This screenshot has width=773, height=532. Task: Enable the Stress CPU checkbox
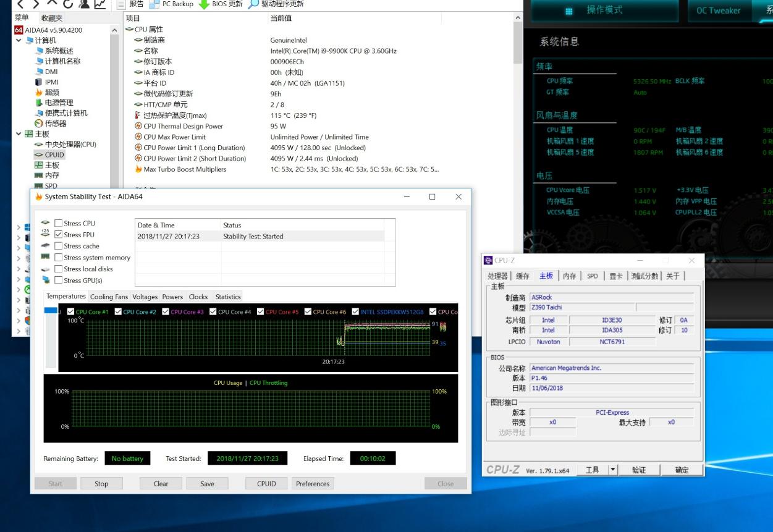(57, 223)
